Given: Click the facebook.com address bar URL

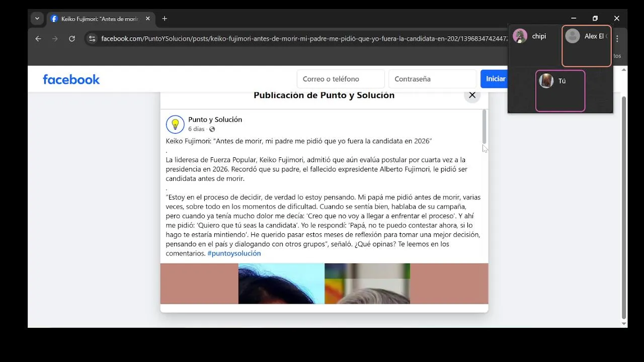Looking at the screenshot, I should click(x=304, y=39).
